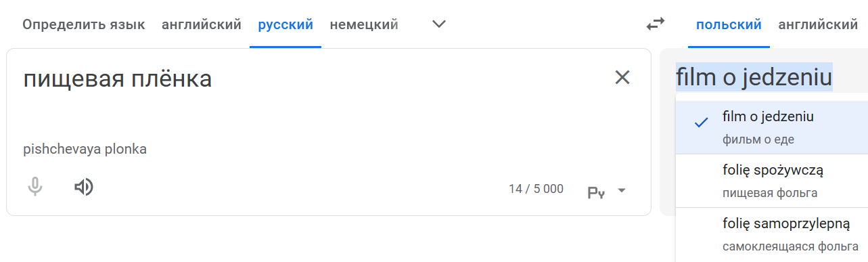This screenshot has height=262, width=868.
Task: Pick the checked film o jedzeniu alternative
Action: click(772, 127)
